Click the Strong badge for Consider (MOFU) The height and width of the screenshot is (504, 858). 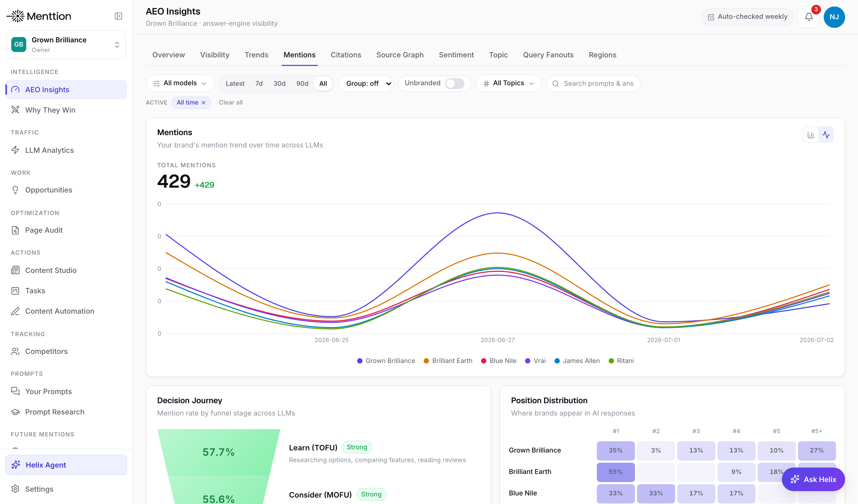371,494
